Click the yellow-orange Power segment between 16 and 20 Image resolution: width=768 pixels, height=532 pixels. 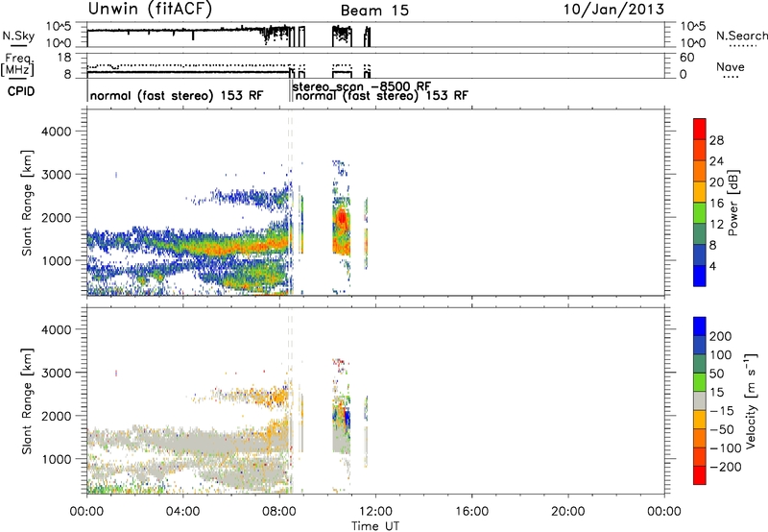pos(700,192)
